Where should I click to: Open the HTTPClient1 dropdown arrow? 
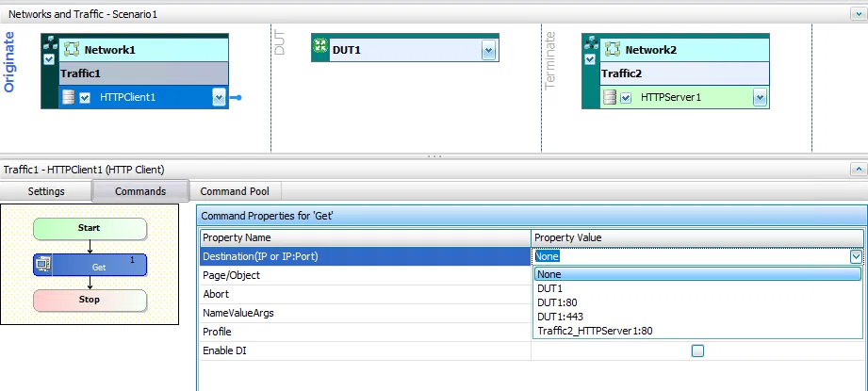tap(219, 98)
